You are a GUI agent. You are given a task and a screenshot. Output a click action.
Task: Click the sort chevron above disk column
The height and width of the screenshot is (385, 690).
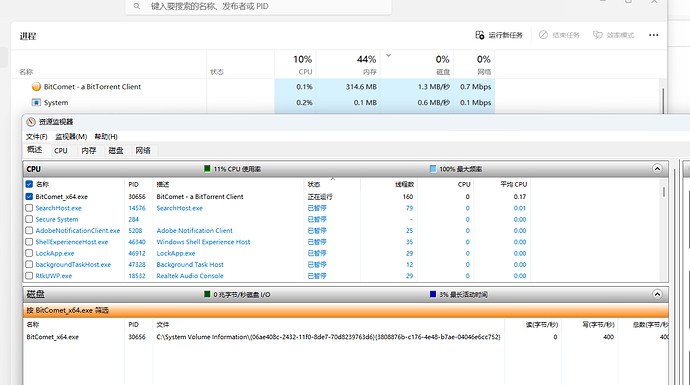click(389, 55)
